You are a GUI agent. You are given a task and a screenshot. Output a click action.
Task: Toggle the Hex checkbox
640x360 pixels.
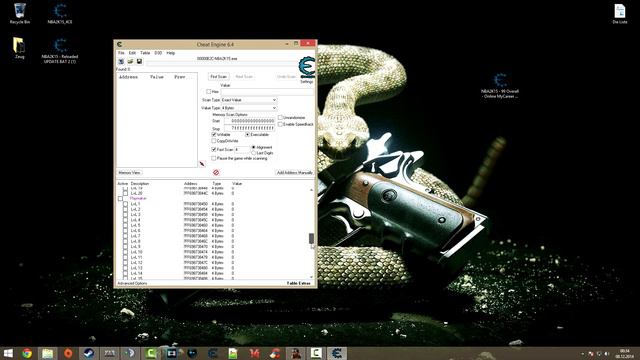click(209, 91)
